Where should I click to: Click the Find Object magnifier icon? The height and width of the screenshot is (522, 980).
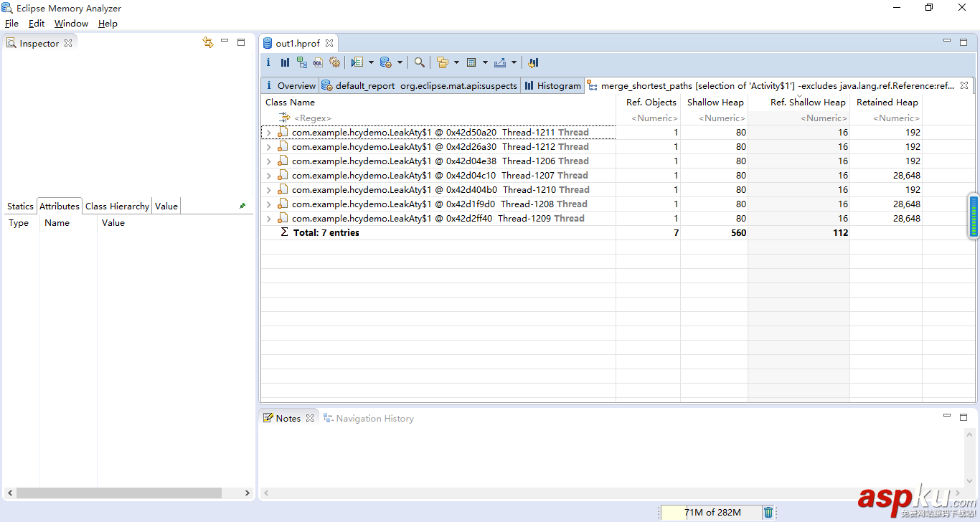420,62
